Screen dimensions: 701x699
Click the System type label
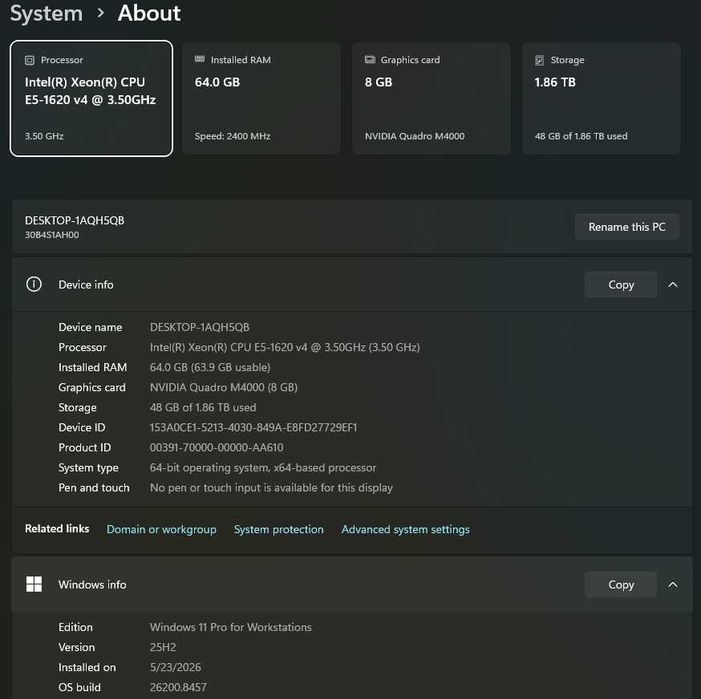[89, 468]
